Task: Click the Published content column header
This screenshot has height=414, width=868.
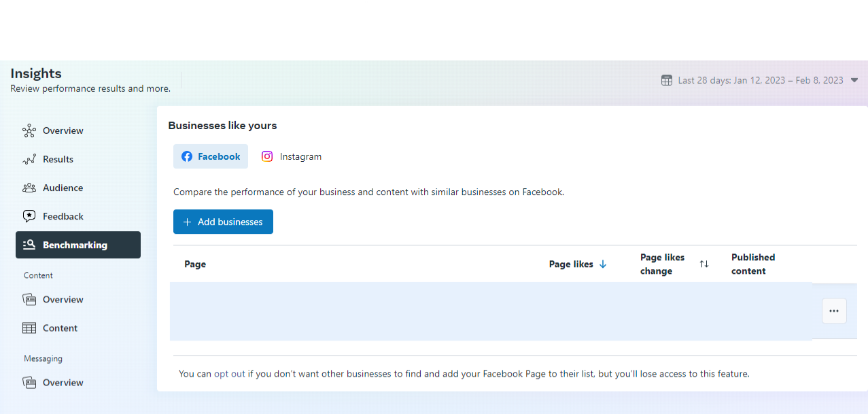Action: coord(753,264)
